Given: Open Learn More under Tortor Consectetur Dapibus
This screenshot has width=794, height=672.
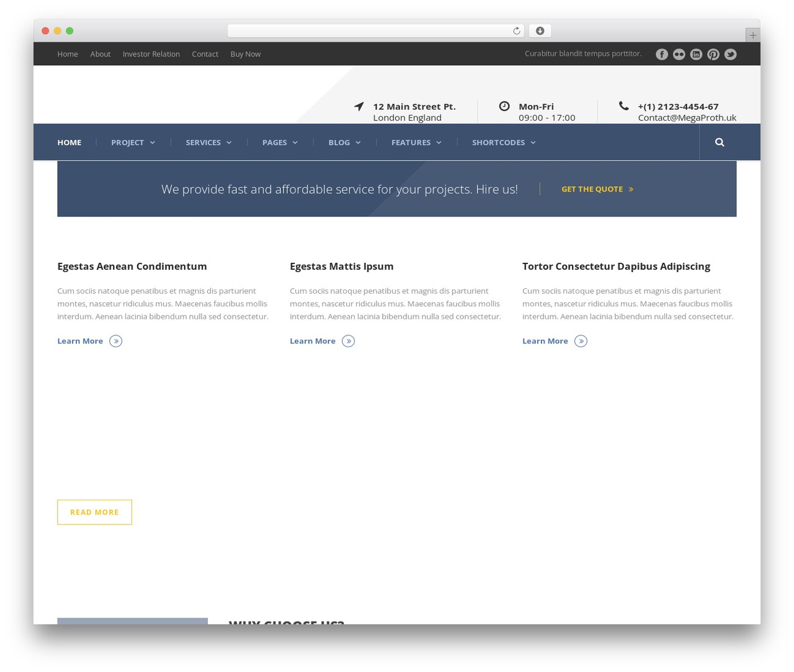Looking at the screenshot, I should point(545,341).
